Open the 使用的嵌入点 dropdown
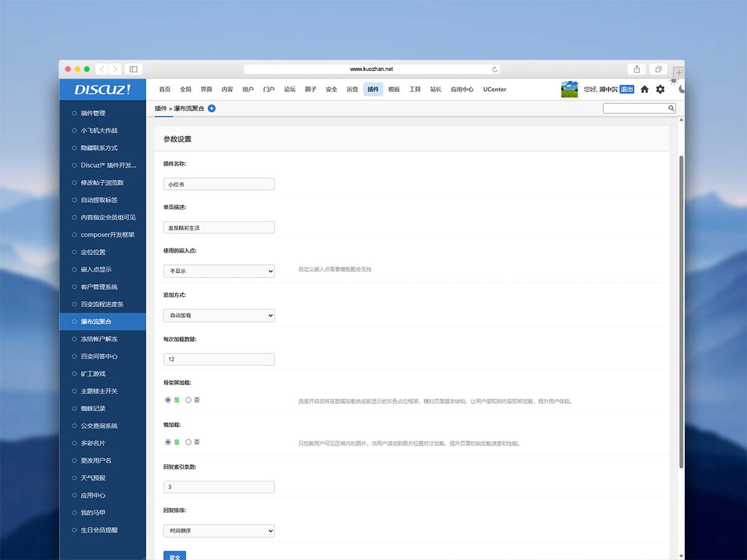 coord(218,271)
